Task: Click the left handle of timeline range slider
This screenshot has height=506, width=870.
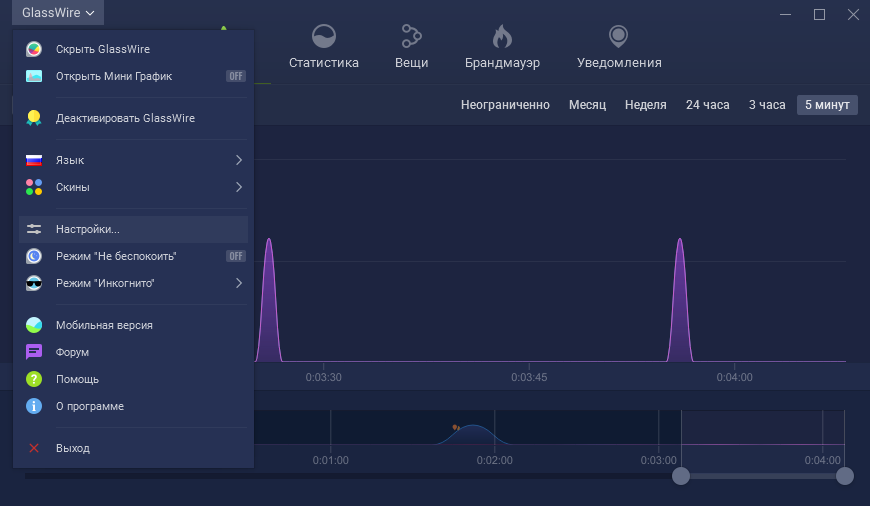Action: click(x=681, y=475)
